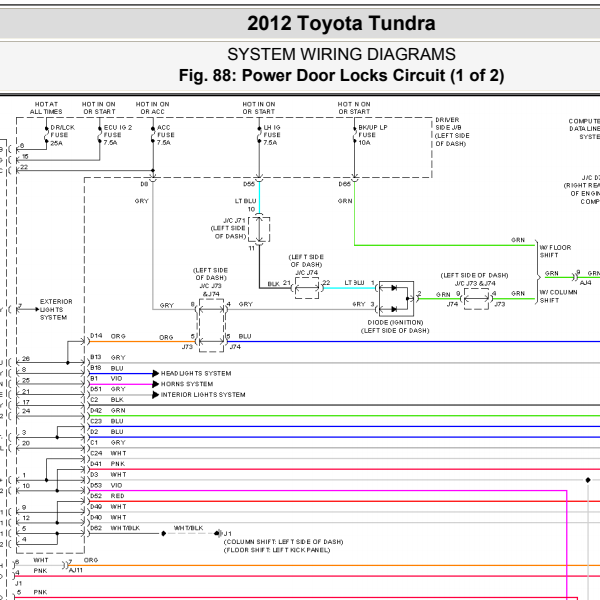Screen dimensions: 600x600
Task: Select the BLK 21 wire label
Action: (x=279, y=284)
